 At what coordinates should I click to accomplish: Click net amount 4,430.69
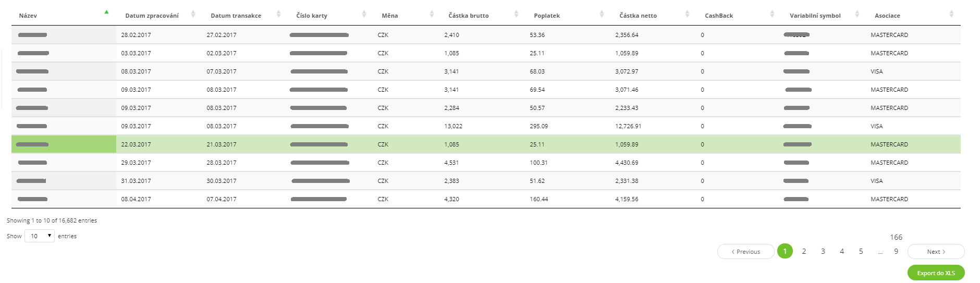click(x=627, y=163)
